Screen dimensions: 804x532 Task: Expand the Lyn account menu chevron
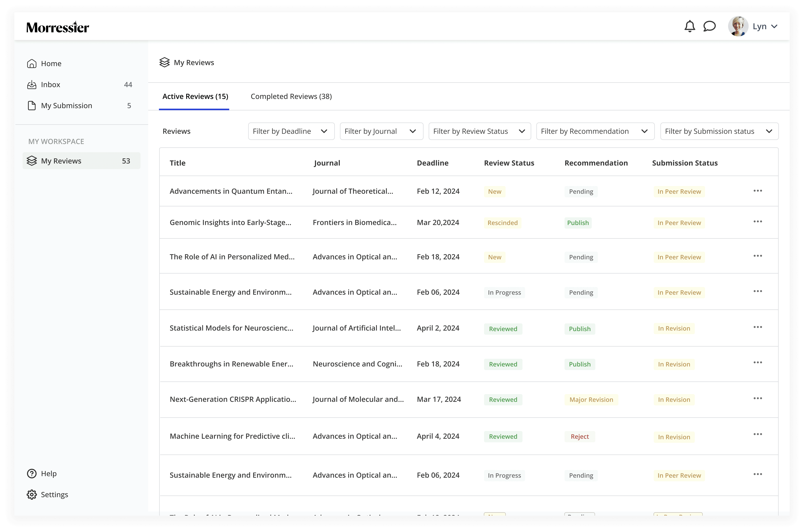[774, 27]
